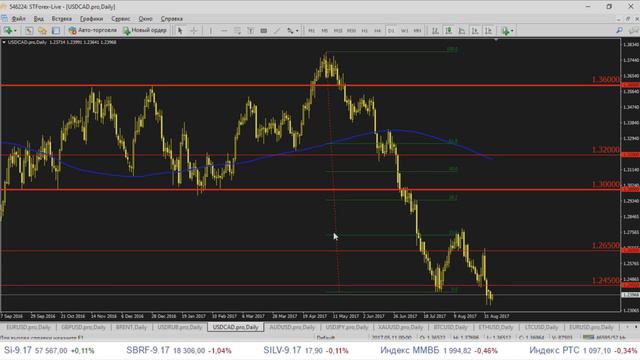Click the Indicators list icon
This screenshot has width=640, height=360.
(x=505, y=31)
